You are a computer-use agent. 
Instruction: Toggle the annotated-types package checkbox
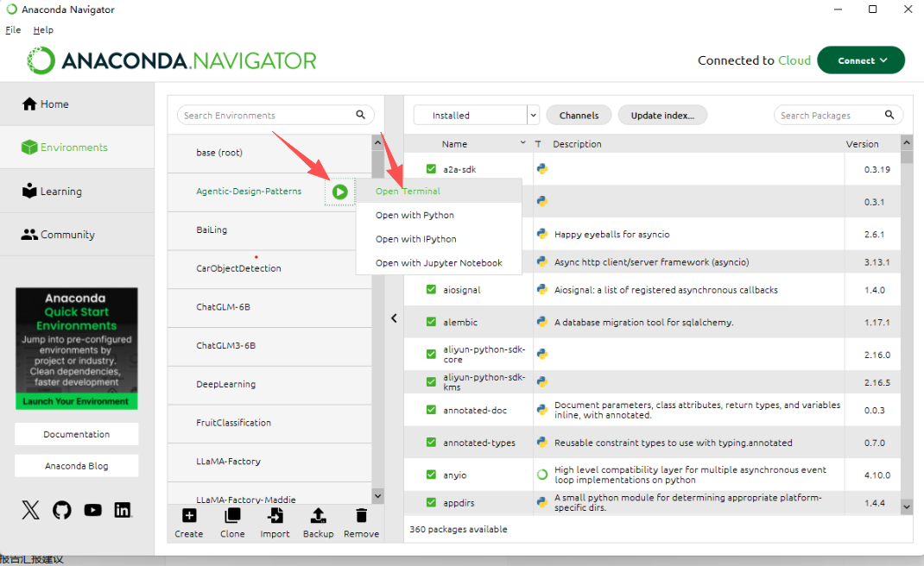pos(432,443)
